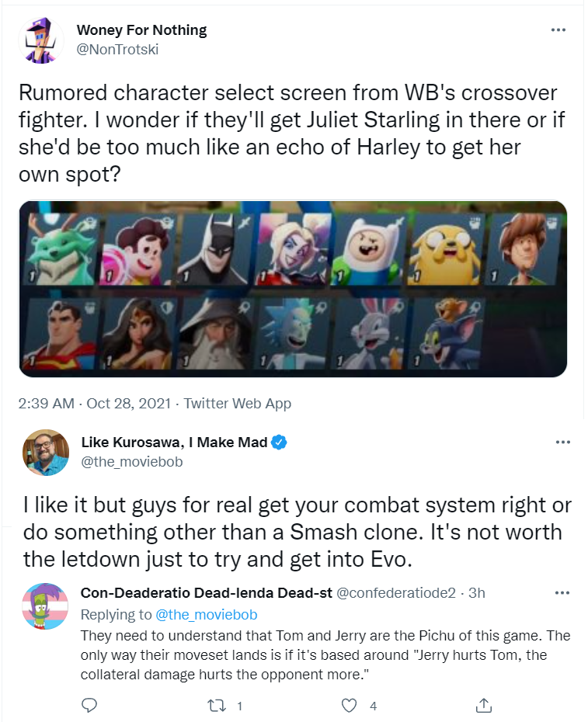Like the Tom and Jerry Pichu reply
Screen dimensions: 588x722
click(x=349, y=706)
